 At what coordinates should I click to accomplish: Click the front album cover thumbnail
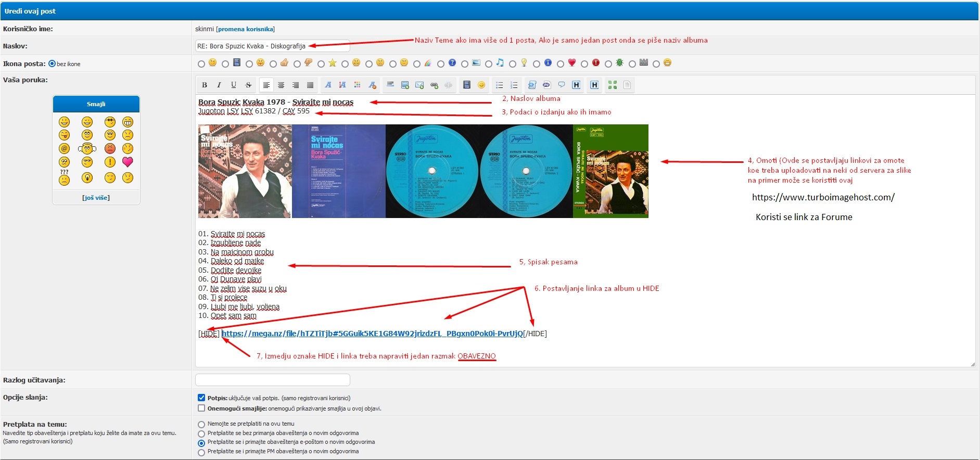point(245,171)
